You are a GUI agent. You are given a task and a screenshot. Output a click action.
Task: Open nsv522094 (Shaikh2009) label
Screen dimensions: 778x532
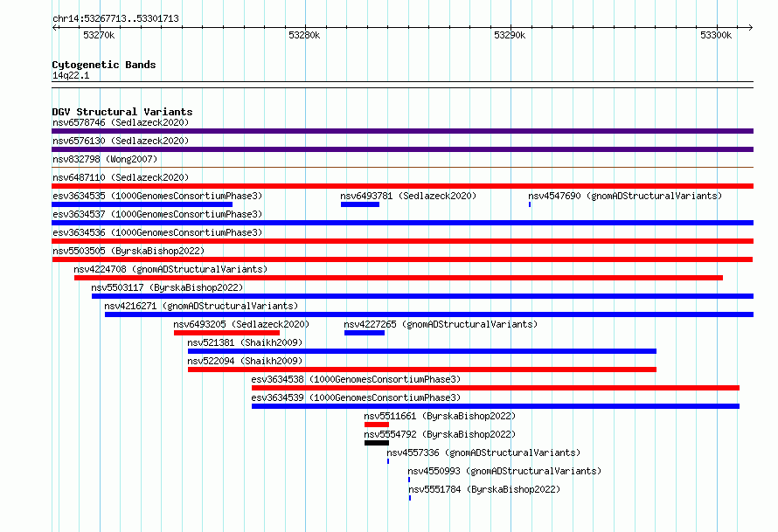coord(245,361)
